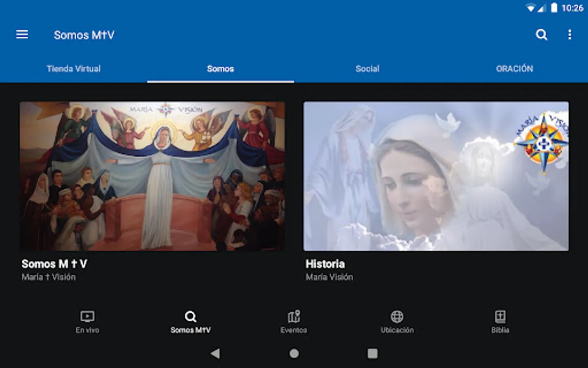Image resolution: width=588 pixels, height=368 pixels.
Task: Go to En vivo in the bottom navigation
Action: (x=87, y=322)
